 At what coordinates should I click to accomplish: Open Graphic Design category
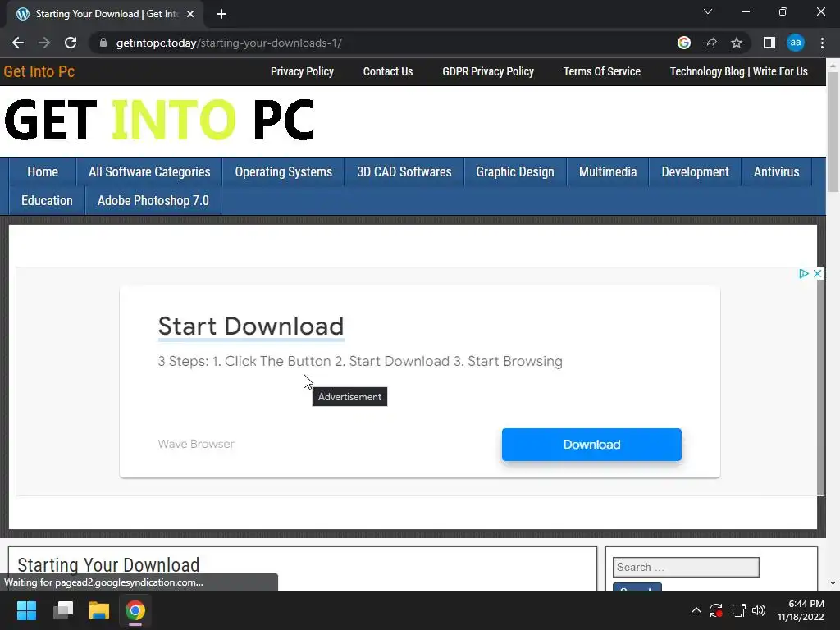pyautogui.click(x=515, y=172)
